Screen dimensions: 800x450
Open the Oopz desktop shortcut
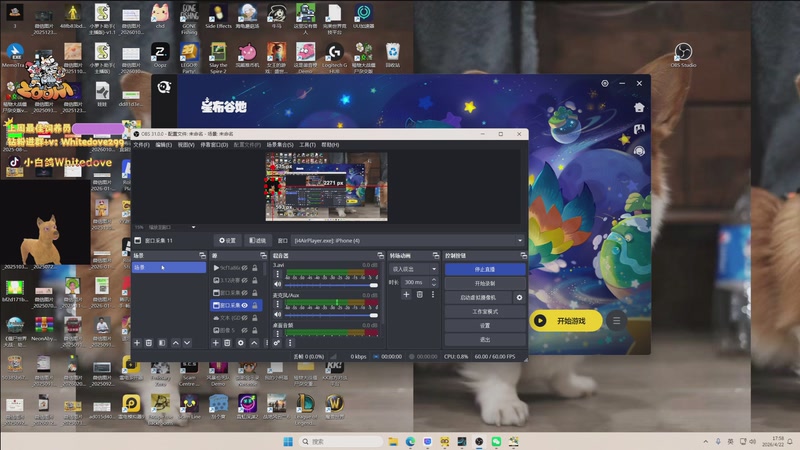[x=160, y=55]
